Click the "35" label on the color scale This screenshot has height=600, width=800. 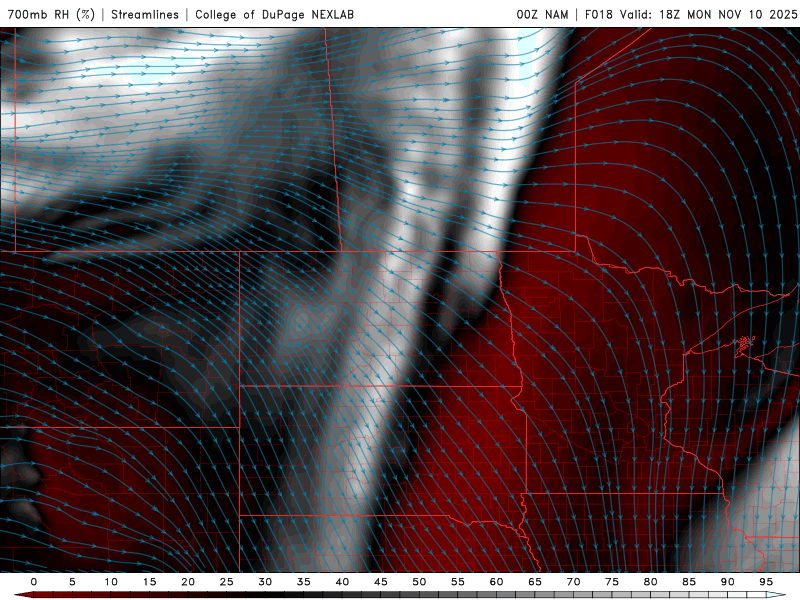click(304, 582)
